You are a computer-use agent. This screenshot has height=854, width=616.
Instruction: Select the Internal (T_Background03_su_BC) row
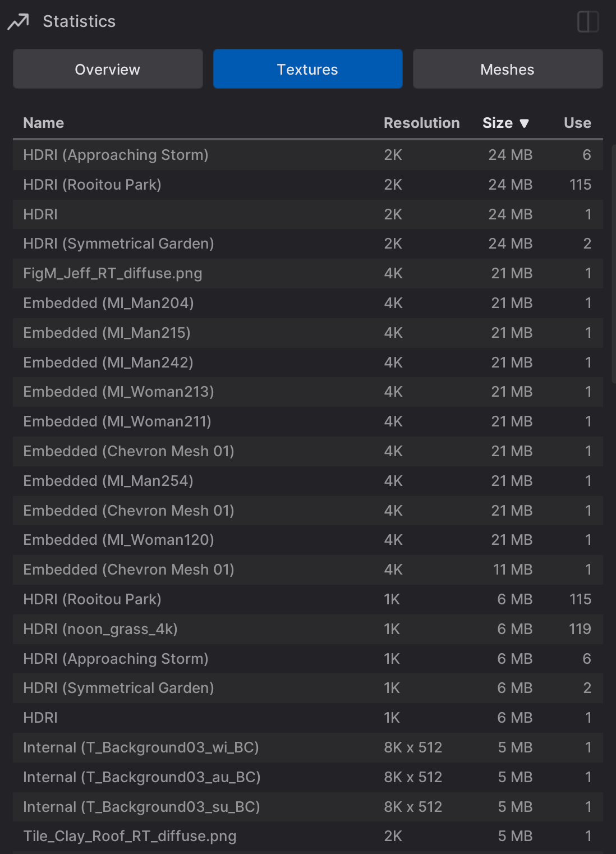[141, 807]
